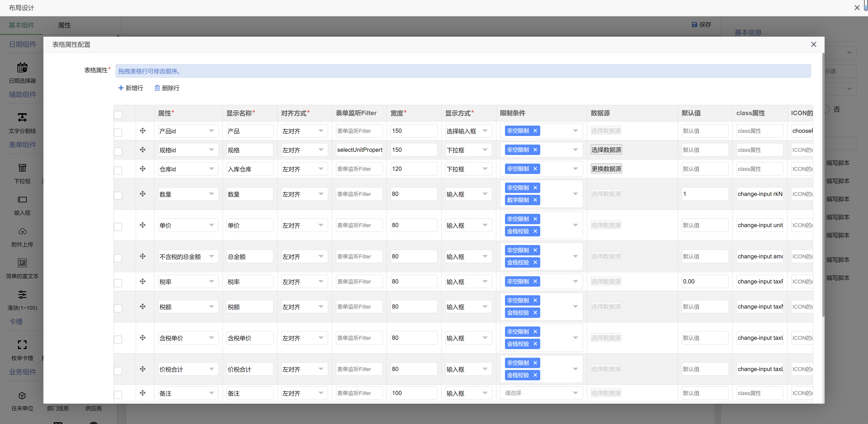
Task: Click the slider (1~100) component icon
Action: point(22,295)
